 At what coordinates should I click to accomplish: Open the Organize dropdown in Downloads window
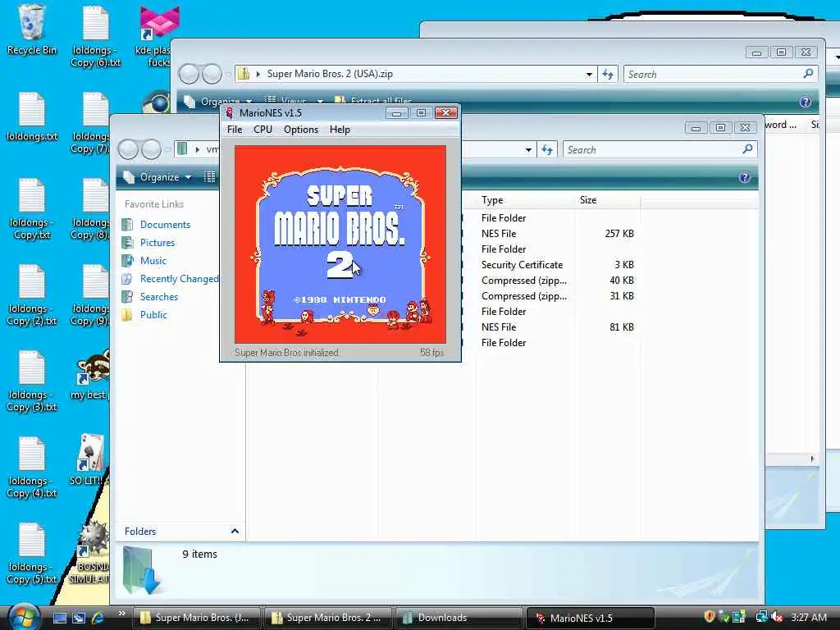coord(157,177)
